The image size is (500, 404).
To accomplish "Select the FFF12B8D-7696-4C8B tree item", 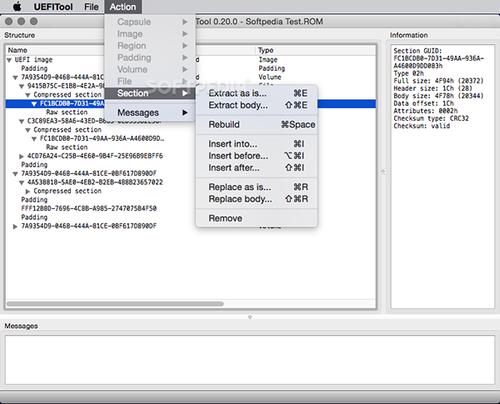I will (x=89, y=209).
